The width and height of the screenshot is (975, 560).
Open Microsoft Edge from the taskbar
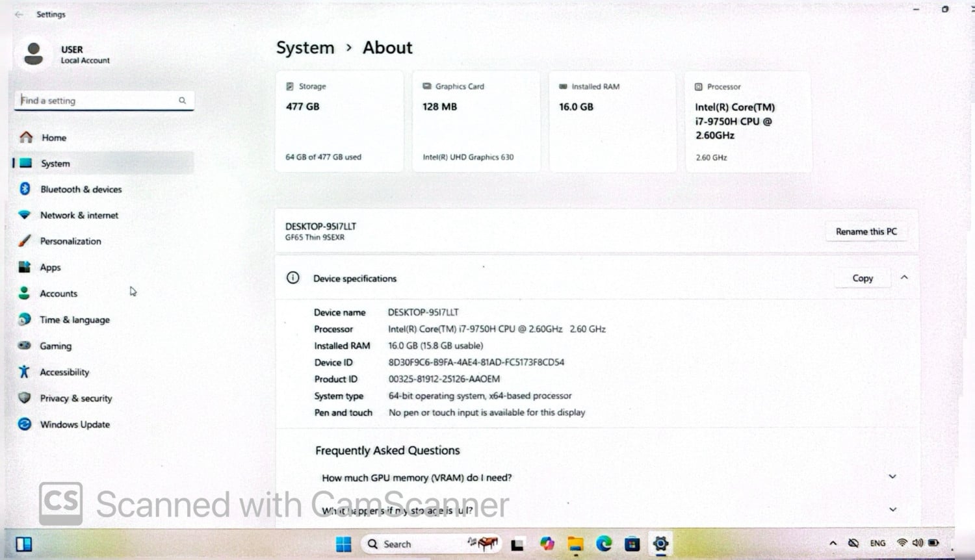tap(604, 544)
